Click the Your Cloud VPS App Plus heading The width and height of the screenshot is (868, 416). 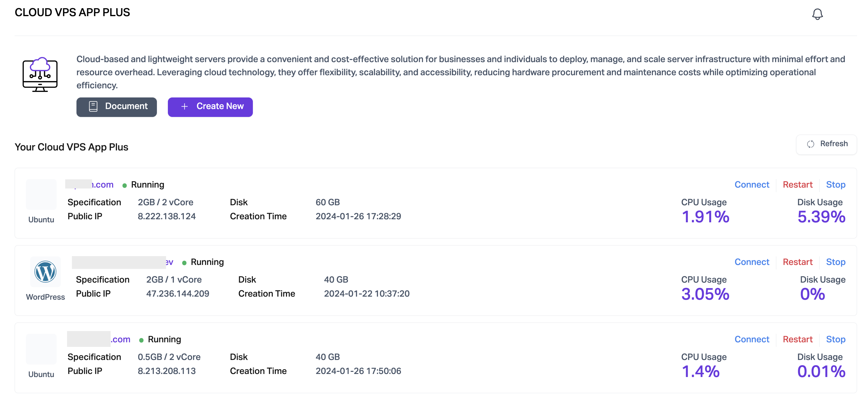coord(71,147)
